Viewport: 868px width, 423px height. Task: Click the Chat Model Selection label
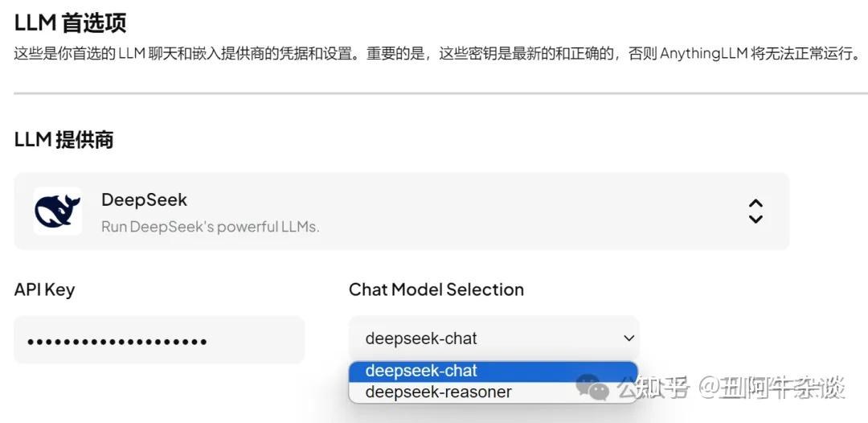click(x=436, y=290)
